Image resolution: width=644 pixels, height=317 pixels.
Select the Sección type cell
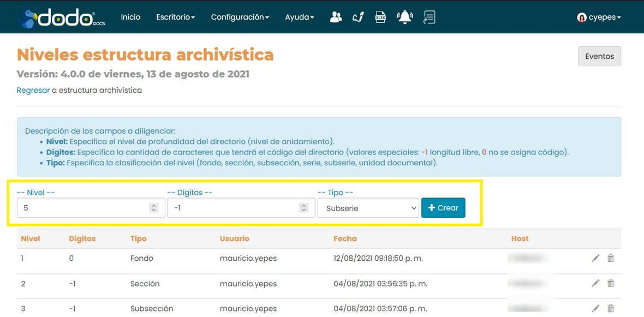145,284
